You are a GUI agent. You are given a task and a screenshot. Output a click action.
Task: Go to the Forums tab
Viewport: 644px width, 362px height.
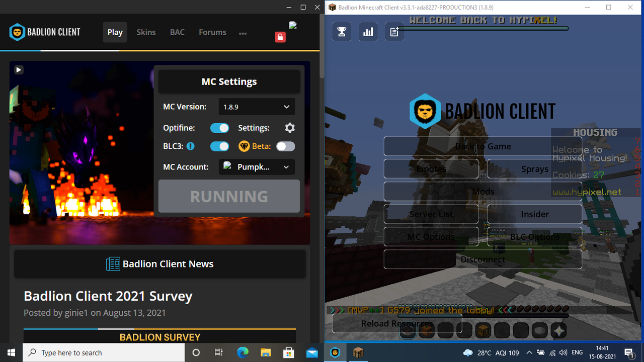pos(212,32)
